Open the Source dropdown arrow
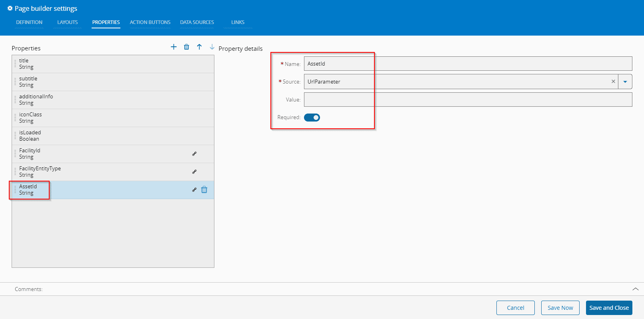This screenshot has width=644, height=319. (625, 82)
